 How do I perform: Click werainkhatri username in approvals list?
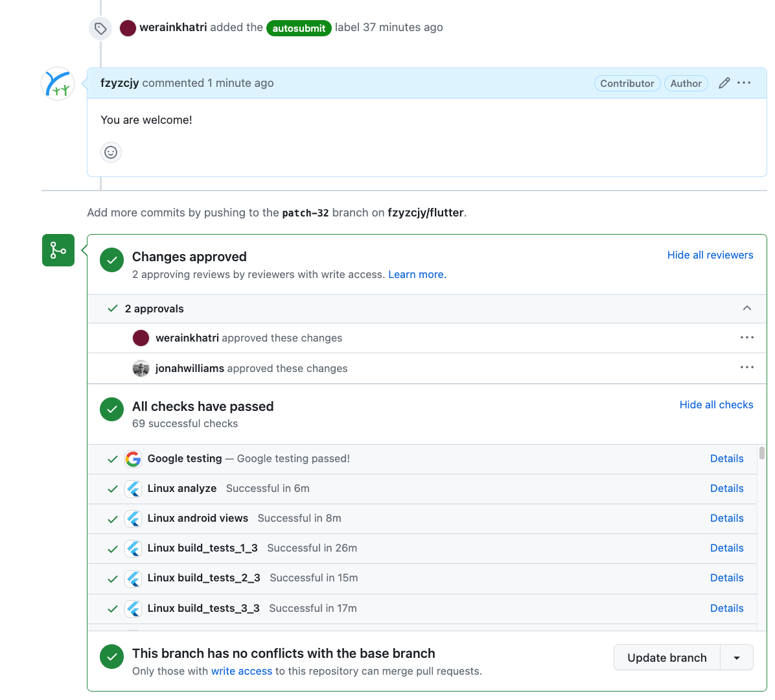pos(187,338)
